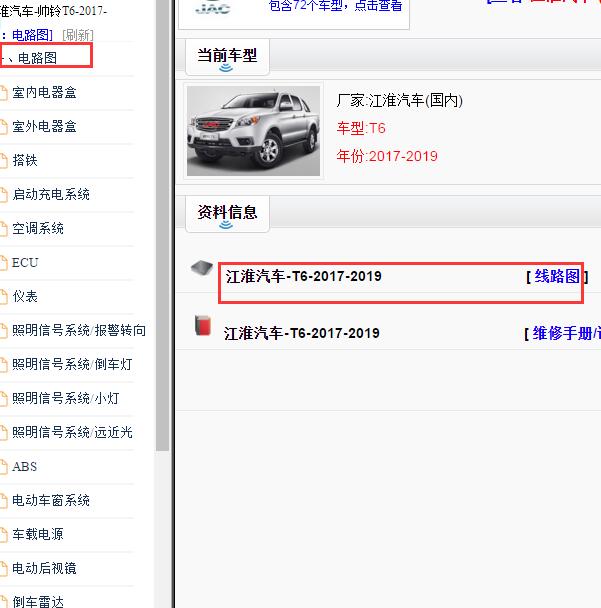Click 江淮汽车-T6-2017-2019 wiring diagram title
The width and height of the screenshot is (601, 608).
(304, 276)
